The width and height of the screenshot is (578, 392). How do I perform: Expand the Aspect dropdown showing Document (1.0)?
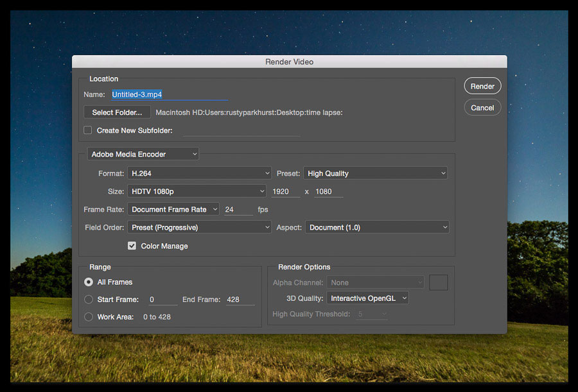(x=376, y=227)
